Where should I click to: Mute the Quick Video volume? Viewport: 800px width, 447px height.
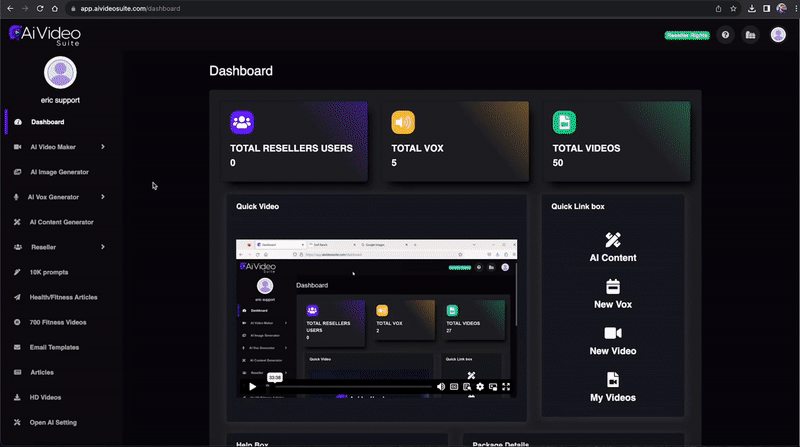(x=441, y=387)
